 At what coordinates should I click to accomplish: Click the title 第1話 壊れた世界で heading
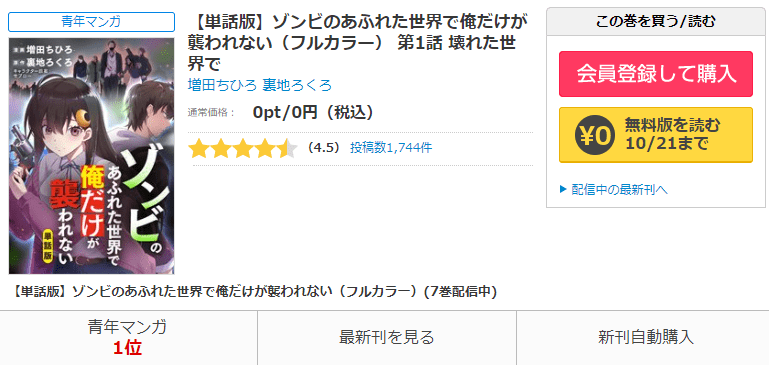pos(352,42)
